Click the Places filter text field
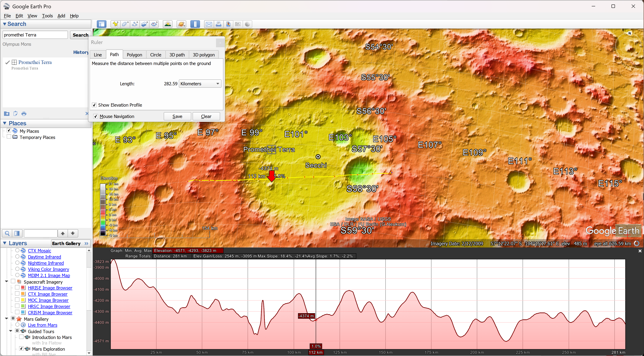644x356 pixels. tap(41, 233)
